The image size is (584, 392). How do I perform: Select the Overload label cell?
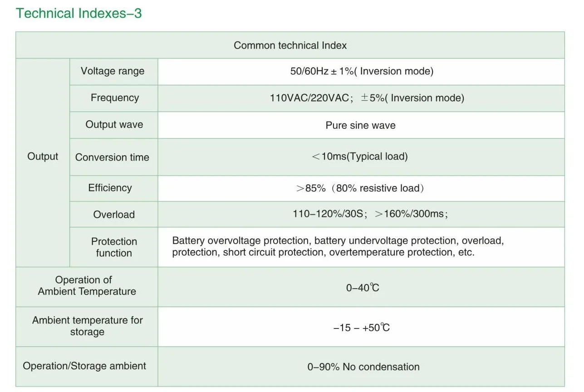[x=114, y=215]
